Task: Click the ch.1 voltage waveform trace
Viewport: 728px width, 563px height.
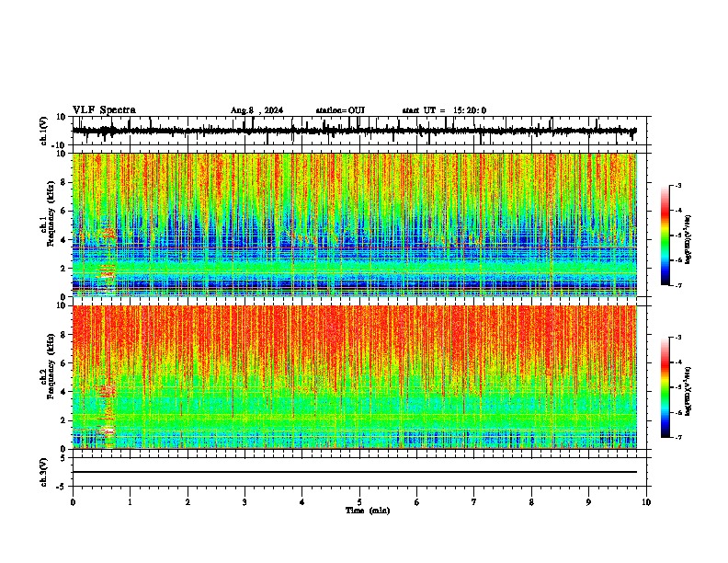Action: click(x=355, y=131)
